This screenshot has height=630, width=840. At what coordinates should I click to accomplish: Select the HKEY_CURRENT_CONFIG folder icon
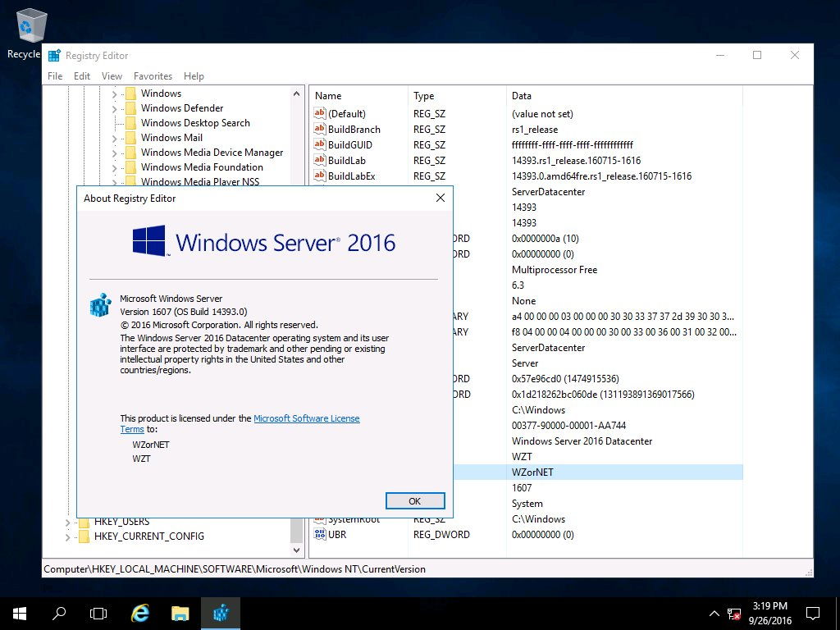tap(84, 536)
